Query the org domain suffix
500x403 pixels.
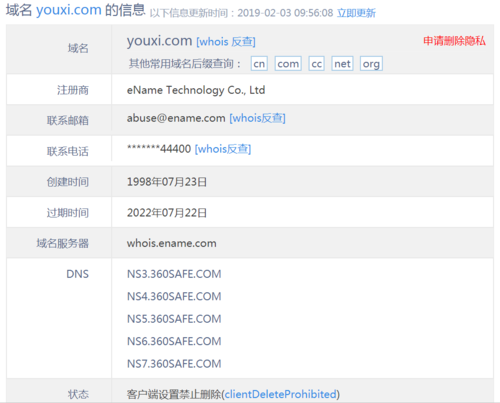pyautogui.click(x=371, y=64)
